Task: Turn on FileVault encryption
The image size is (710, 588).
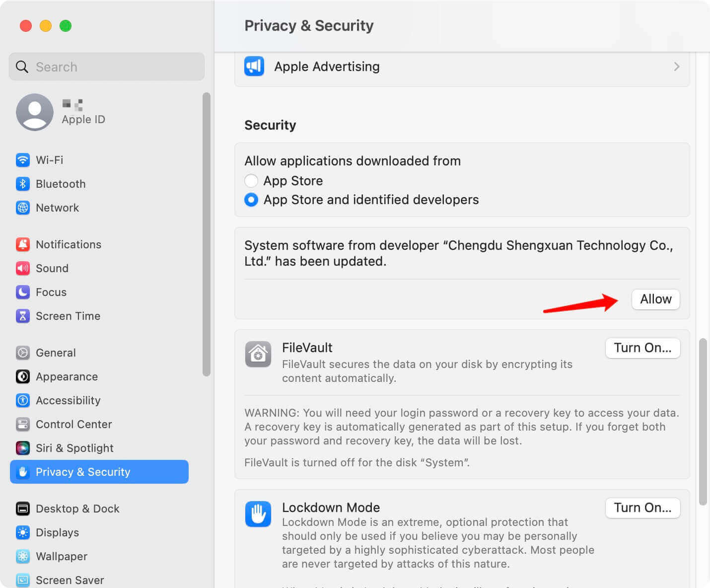Action: point(642,348)
